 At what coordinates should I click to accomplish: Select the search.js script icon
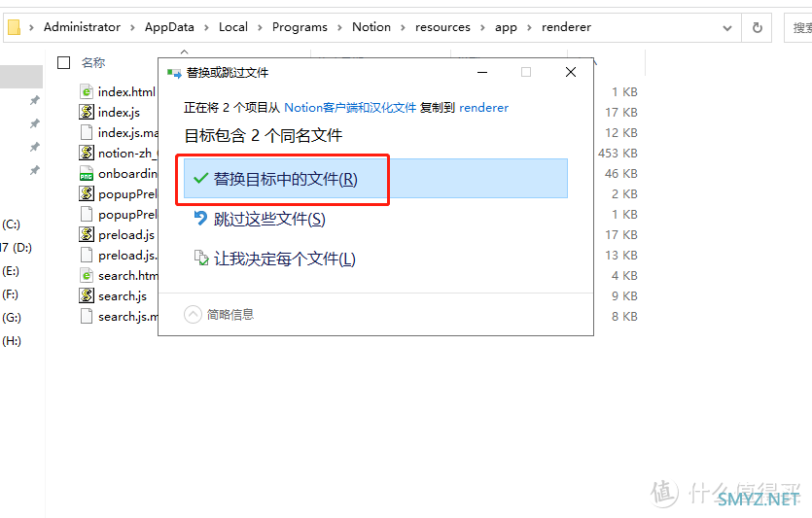[x=87, y=295]
